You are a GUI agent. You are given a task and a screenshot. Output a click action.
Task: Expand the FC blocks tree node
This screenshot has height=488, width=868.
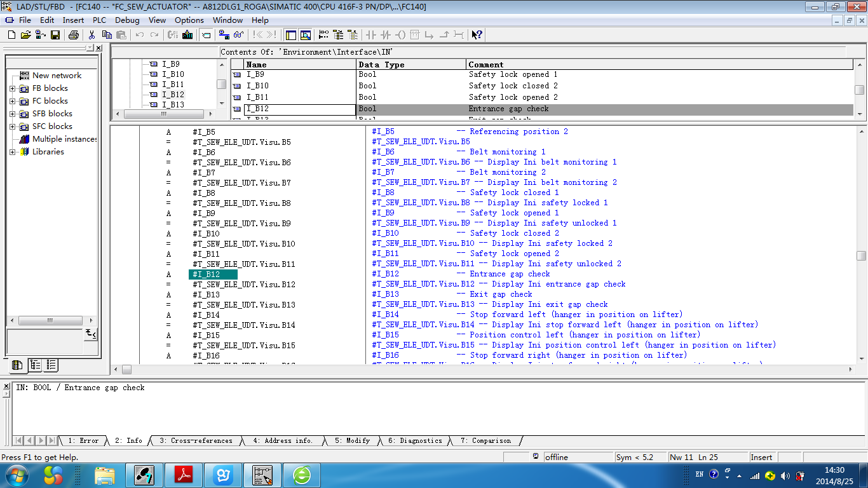[x=13, y=101]
